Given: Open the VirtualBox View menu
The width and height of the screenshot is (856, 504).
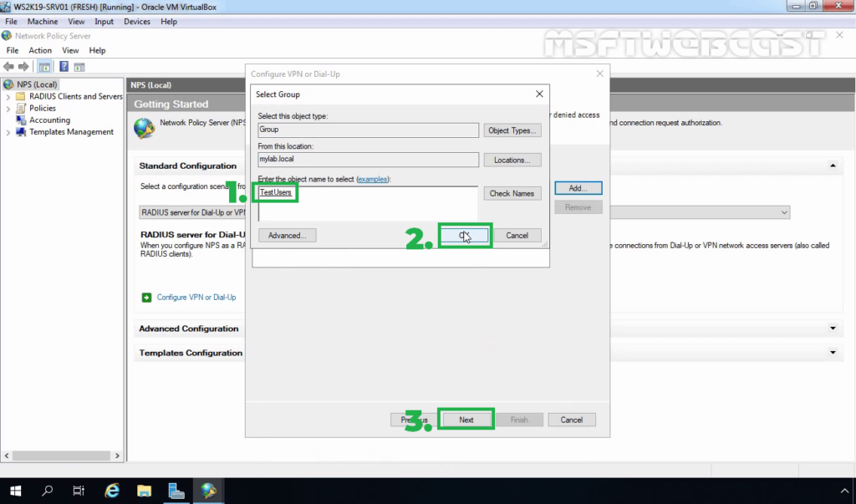Looking at the screenshot, I should point(76,21).
